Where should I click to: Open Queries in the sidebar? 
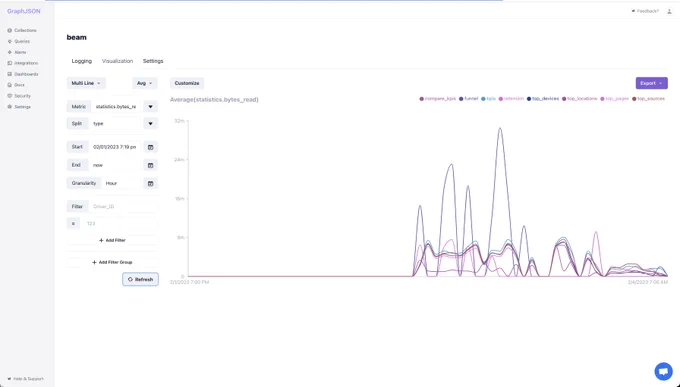(x=19, y=41)
